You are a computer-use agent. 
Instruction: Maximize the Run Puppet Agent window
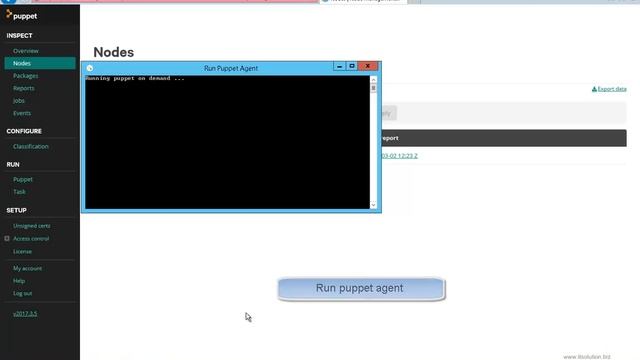(x=352, y=66)
